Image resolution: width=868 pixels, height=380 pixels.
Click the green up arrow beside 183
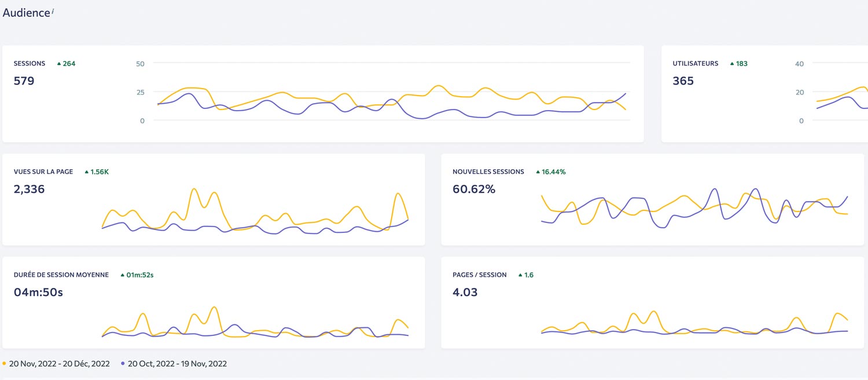coord(732,64)
